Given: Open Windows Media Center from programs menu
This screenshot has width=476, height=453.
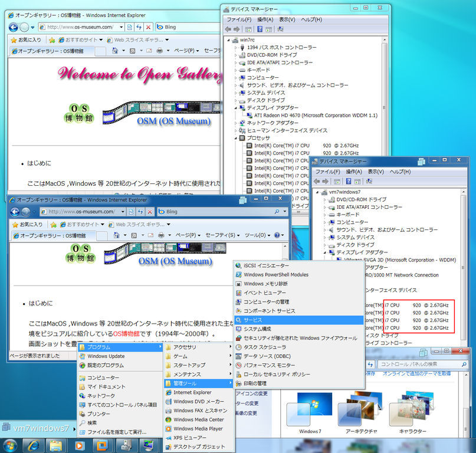Looking at the screenshot, I should click(199, 419).
